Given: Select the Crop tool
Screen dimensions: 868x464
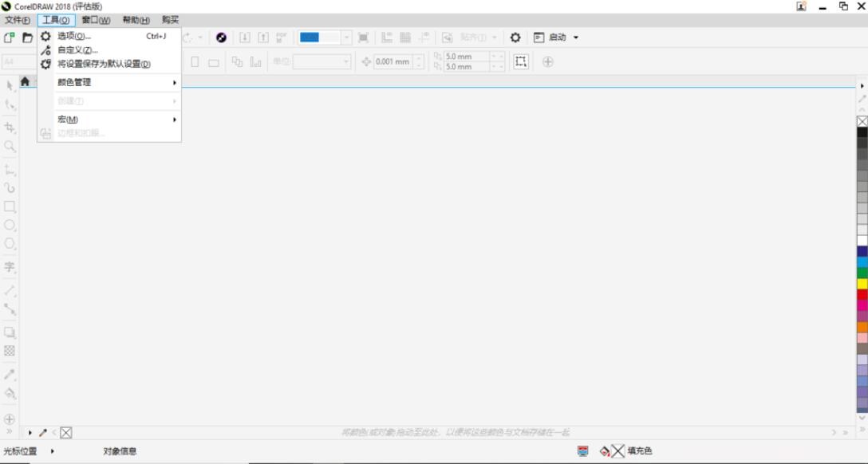Looking at the screenshot, I should click(10, 128).
